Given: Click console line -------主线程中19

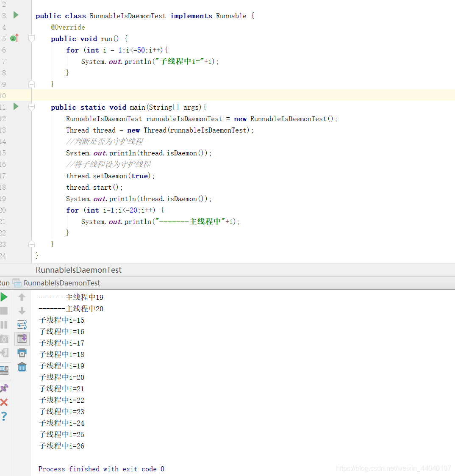Looking at the screenshot, I should tap(71, 297).
